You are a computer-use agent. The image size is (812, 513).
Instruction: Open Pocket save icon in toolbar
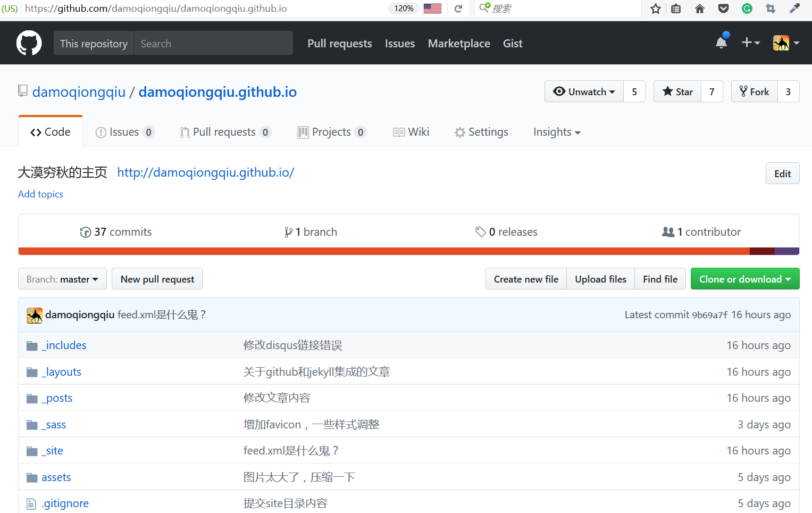coord(723,9)
